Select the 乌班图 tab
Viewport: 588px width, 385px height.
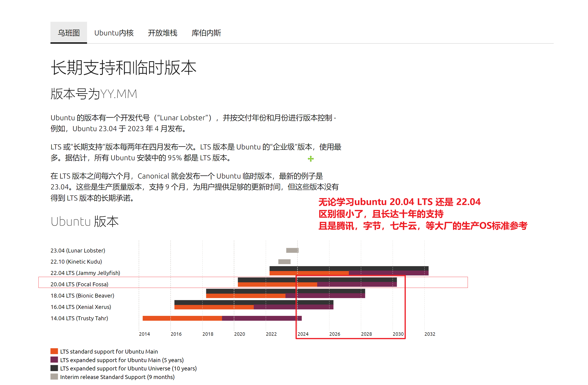[69, 33]
